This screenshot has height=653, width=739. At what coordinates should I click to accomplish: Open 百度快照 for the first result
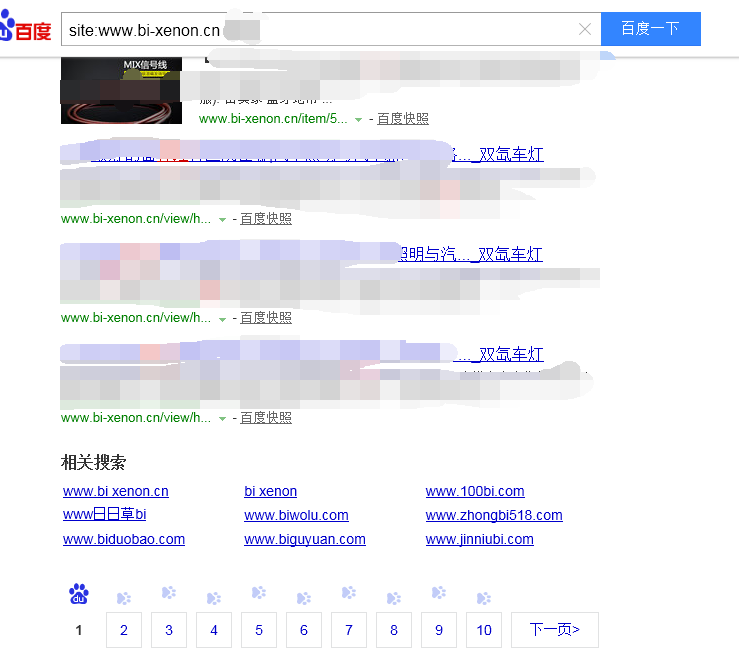pos(402,118)
